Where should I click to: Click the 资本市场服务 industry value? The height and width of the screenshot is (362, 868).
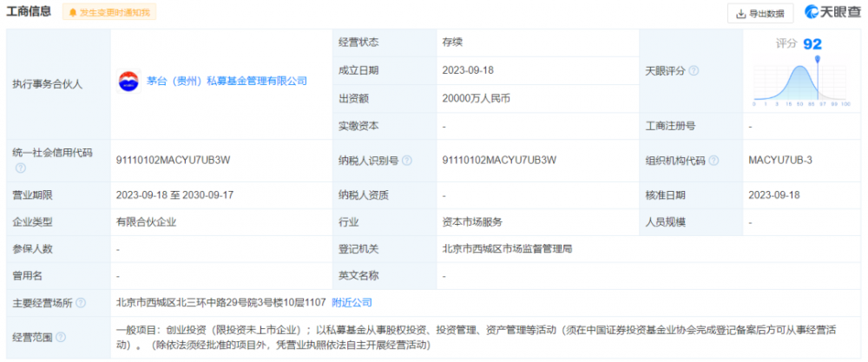click(x=473, y=222)
